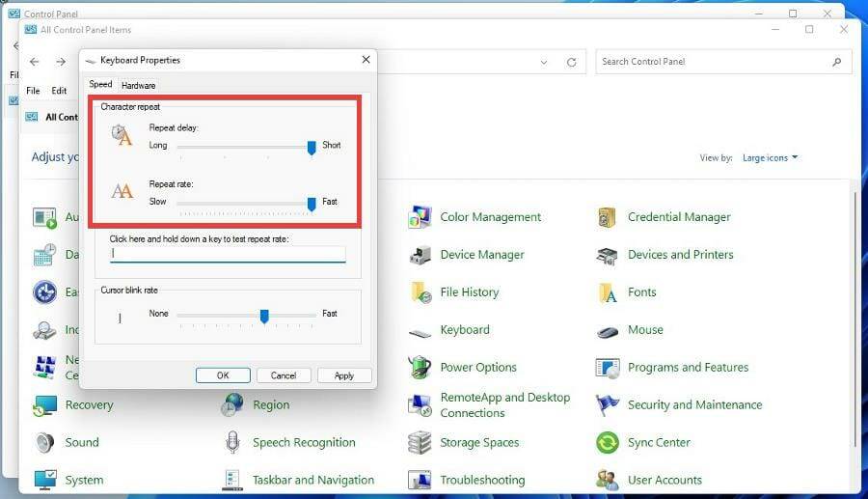Open the Region globe icon
This screenshot has width=868, height=499.
pyautogui.click(x=231, y=404)
